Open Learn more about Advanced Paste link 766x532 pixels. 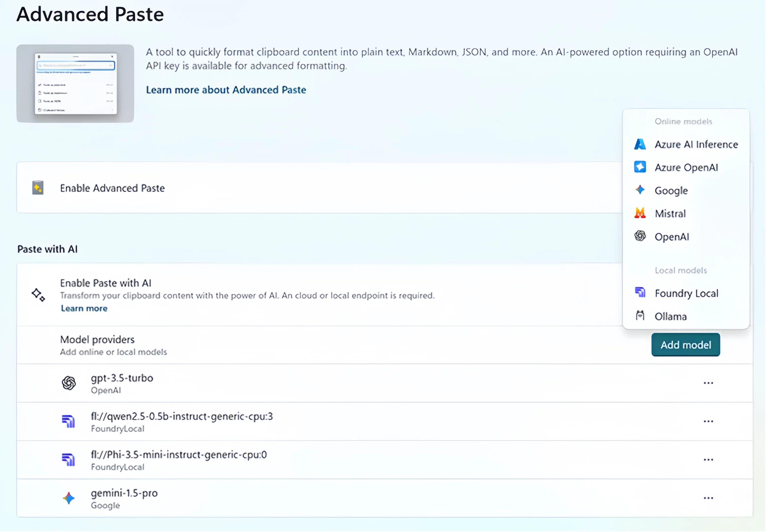[226, 90]
